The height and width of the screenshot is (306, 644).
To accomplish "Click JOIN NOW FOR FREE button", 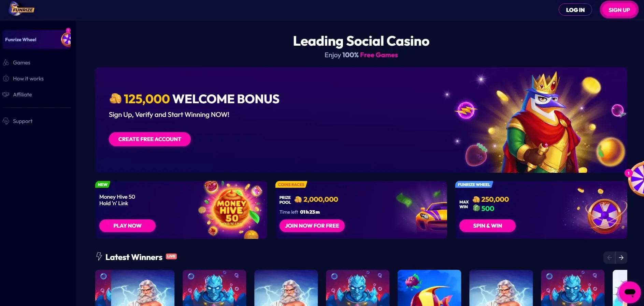I will 312,226.
